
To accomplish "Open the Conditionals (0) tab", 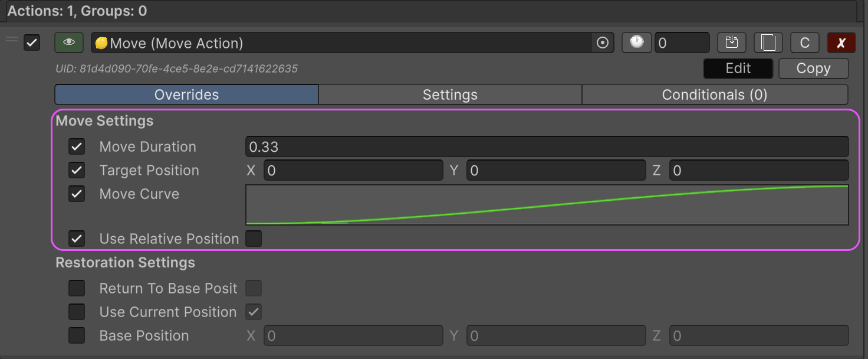I will pos(714,94).
